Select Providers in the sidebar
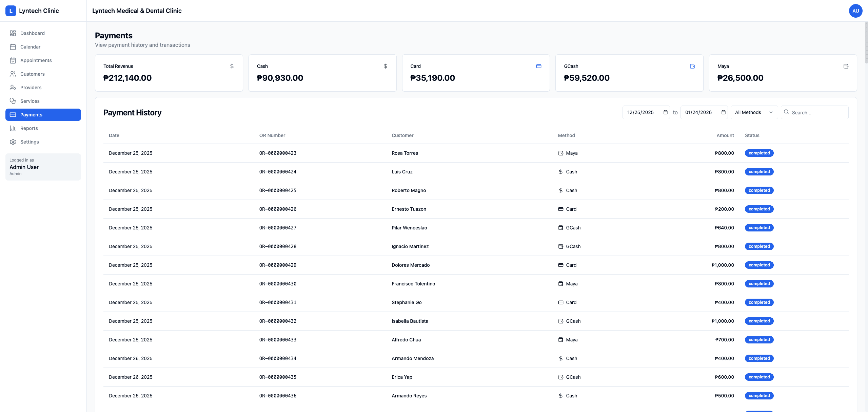This screenshot has width=868, height=412. (x=43, y=88)
